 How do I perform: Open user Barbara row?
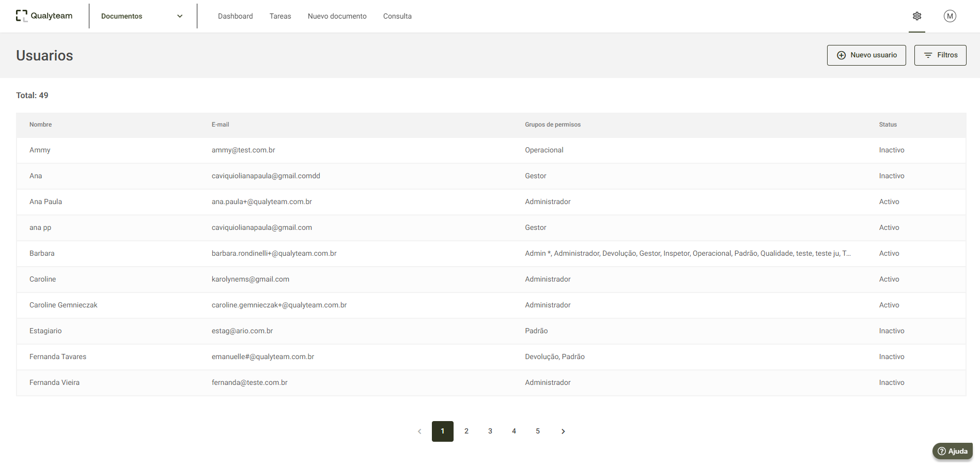click(491, 254)
